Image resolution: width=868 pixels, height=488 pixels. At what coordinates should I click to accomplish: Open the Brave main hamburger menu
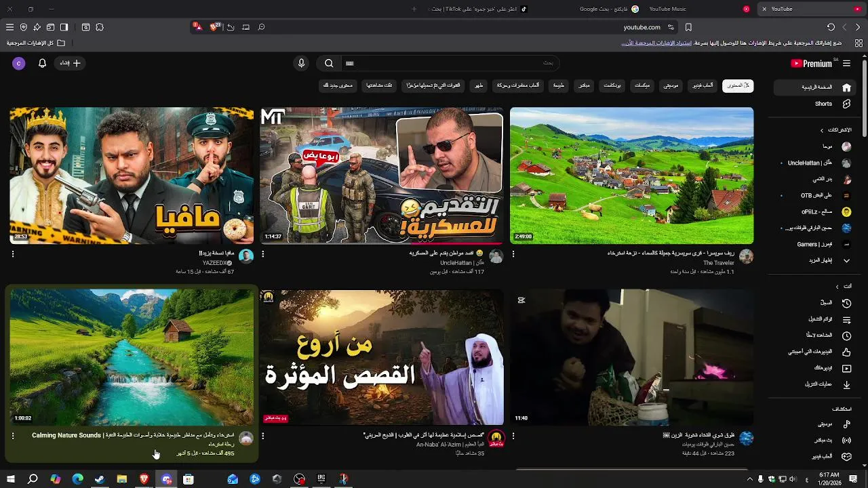pos(9,27)
